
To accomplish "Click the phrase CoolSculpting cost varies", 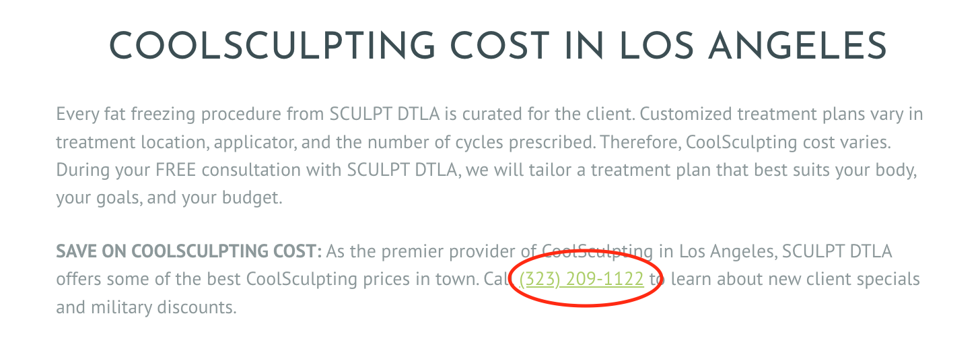I will (798, 143).
